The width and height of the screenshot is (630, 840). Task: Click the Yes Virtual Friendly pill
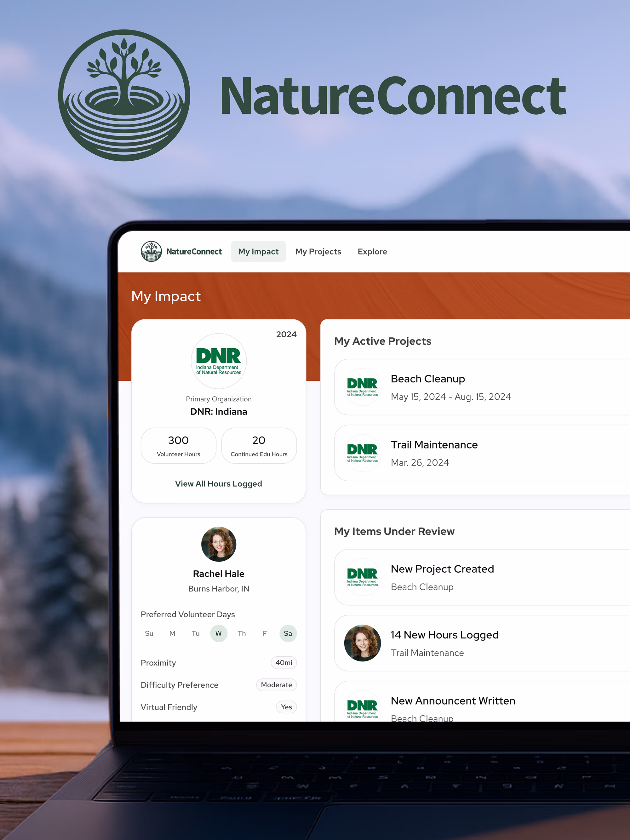286,707
